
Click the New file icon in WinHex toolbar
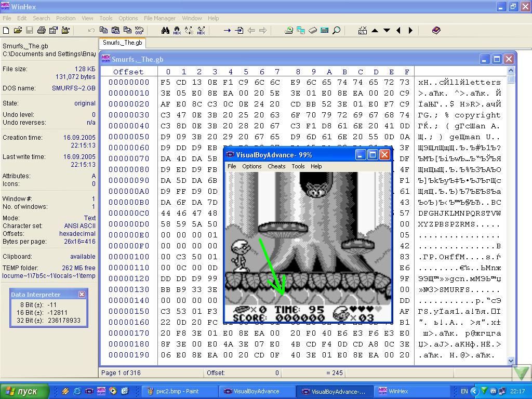tap(6, 31)
